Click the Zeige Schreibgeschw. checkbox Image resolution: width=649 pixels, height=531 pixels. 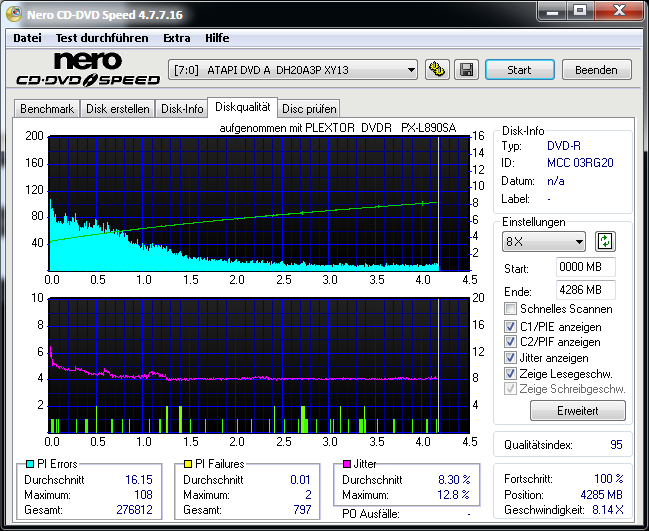510,389
